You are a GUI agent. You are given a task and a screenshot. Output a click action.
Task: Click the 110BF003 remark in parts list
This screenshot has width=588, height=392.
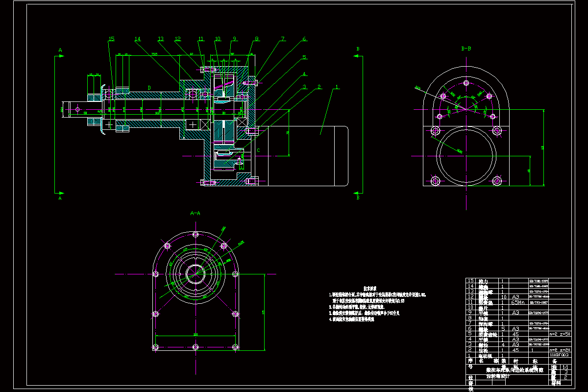[560, 354]
